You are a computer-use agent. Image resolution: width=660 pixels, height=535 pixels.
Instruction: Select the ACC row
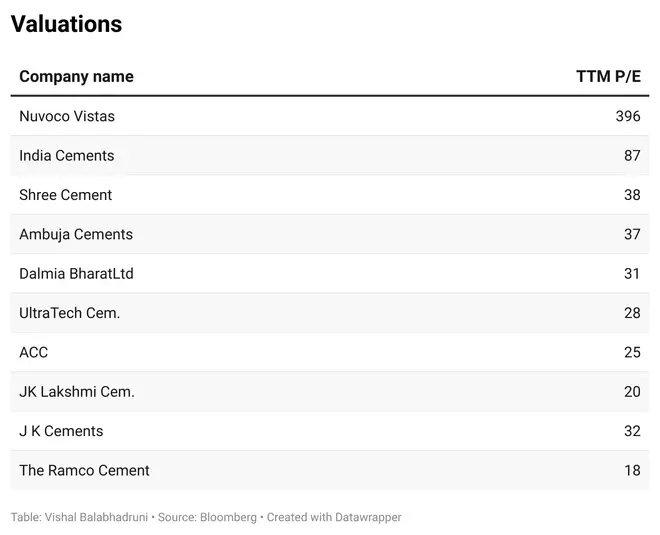pyautogui.click(x=330, y=352)
